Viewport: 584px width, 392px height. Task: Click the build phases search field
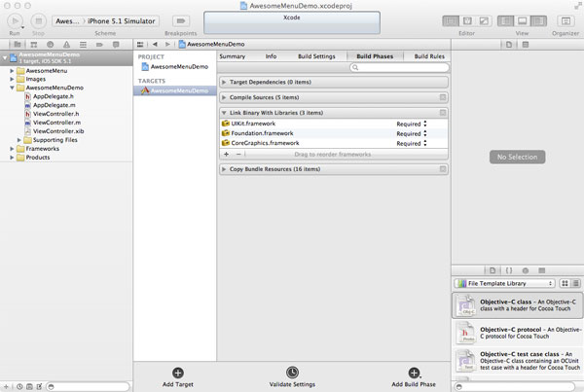399,67
